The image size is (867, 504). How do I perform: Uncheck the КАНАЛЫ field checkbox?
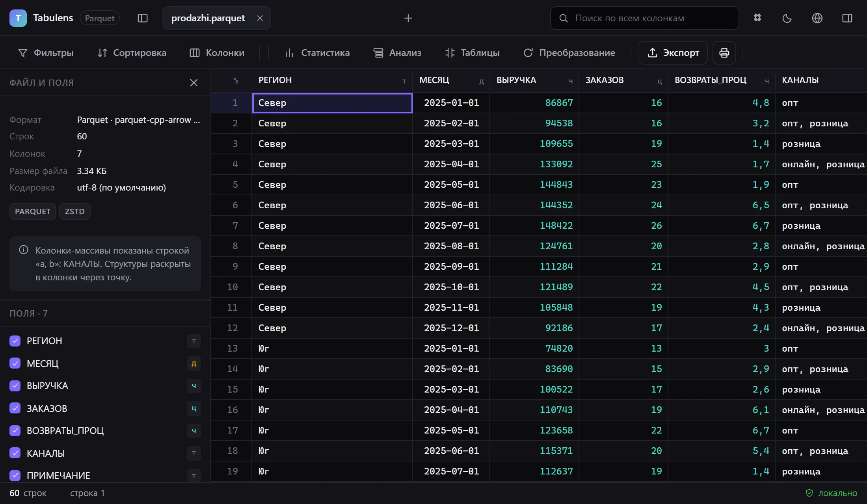[x=15, y=453]
